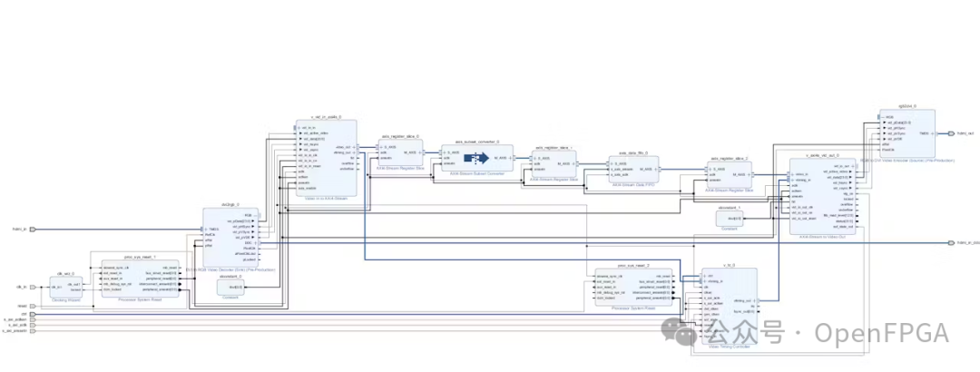The image size is (980, 372).
Task: Select the axis_register_slice_1 block
Action: point(555,165)
